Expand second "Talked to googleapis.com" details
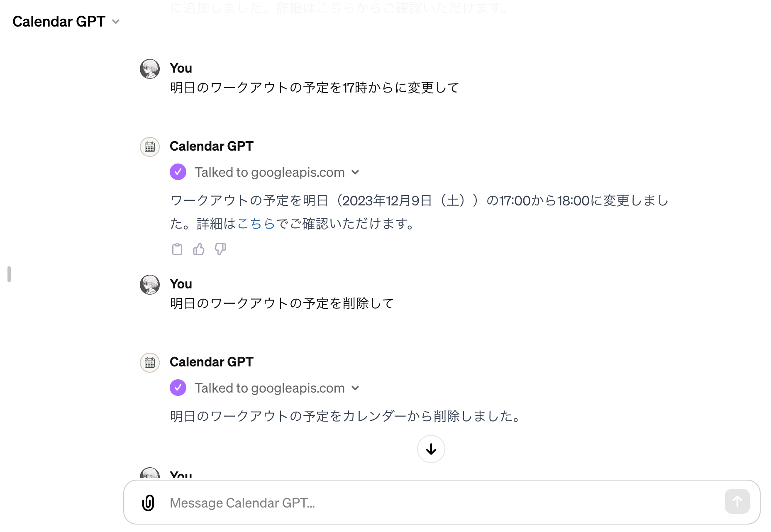771x532 pixels. (355, 388)
